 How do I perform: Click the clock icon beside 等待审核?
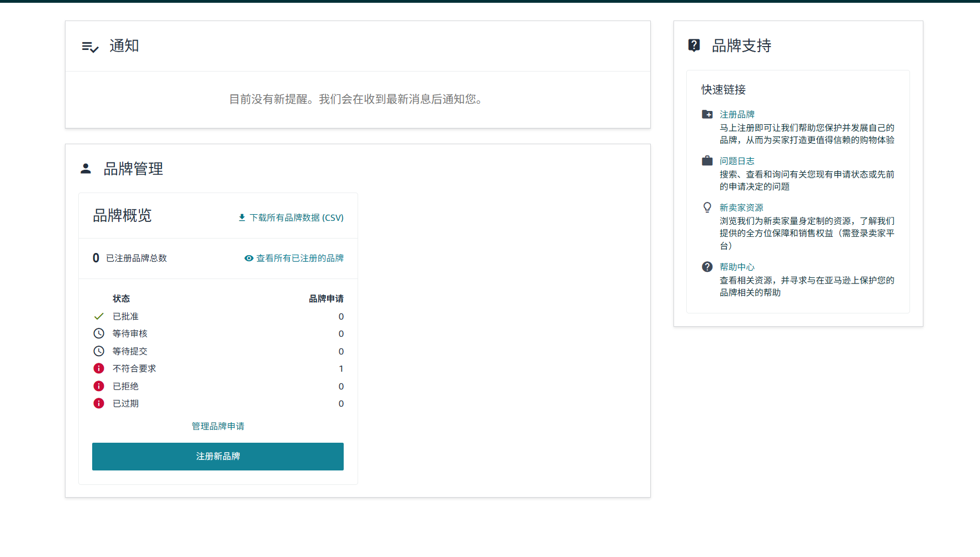pyautogui.click(x=99, y=333)
